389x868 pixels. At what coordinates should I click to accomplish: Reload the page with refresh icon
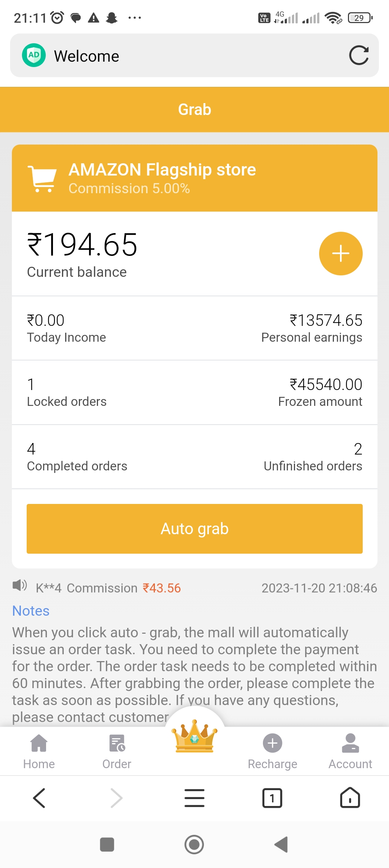(x=359, y=56)
